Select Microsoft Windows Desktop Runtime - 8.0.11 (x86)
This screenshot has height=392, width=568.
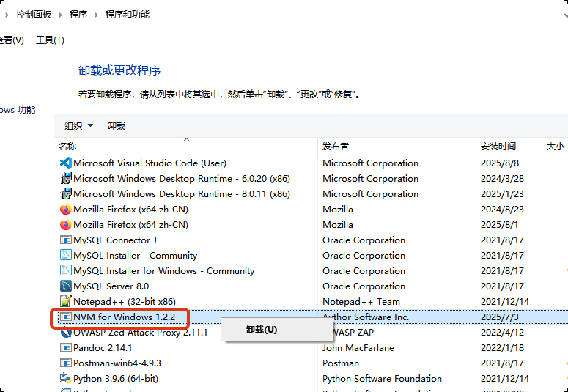182,194
